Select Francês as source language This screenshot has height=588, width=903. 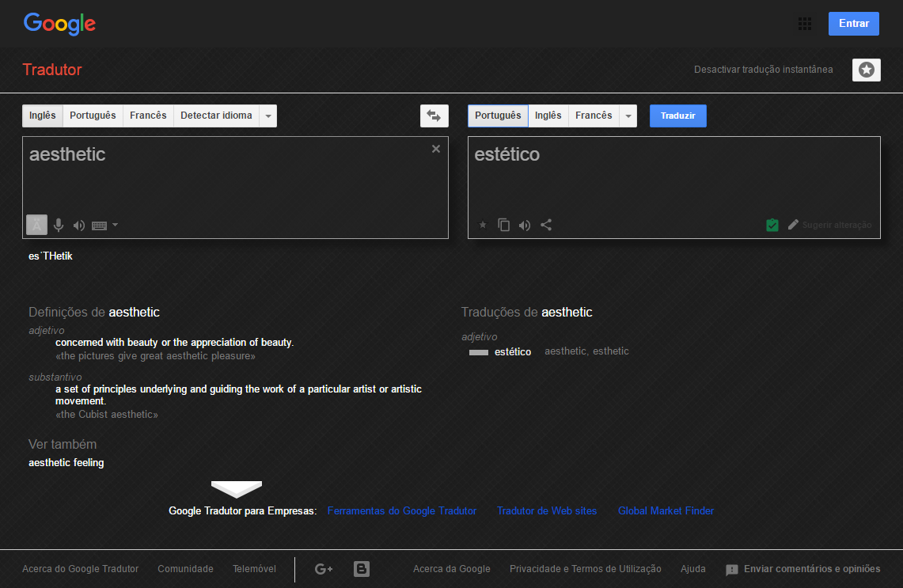[x=148, y=116]
